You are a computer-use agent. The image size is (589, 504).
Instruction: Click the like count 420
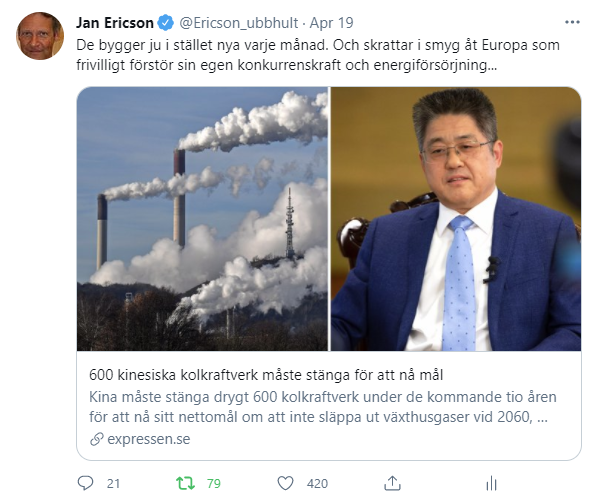pos(317,483)
